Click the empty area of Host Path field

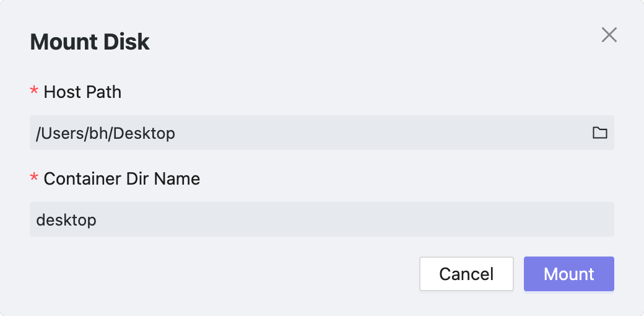click(x=372, y=133)
